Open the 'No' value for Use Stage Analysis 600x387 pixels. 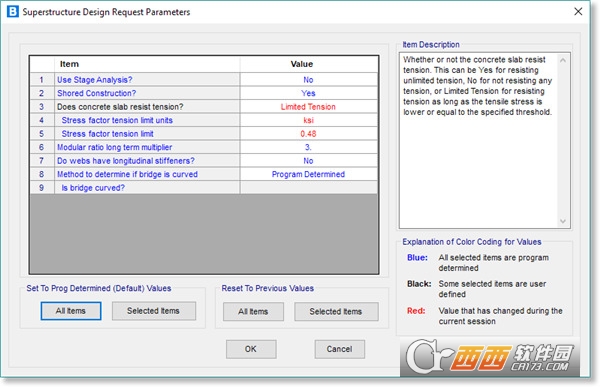coord(309,80)
